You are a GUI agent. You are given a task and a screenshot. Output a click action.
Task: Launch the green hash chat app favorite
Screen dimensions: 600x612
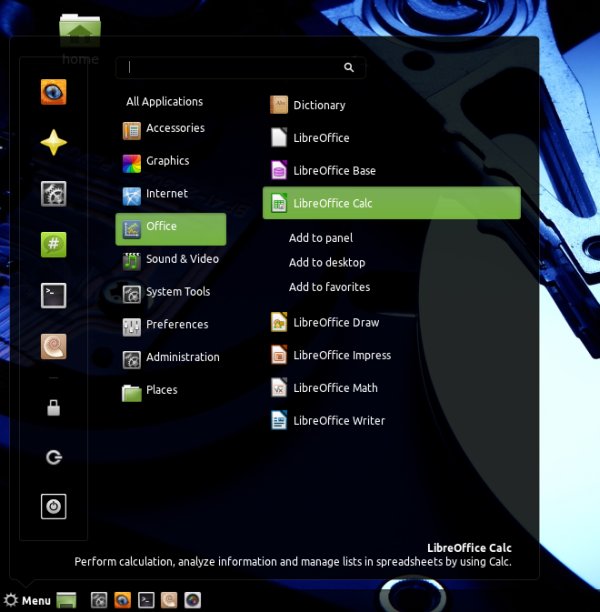tap(53, 245)
